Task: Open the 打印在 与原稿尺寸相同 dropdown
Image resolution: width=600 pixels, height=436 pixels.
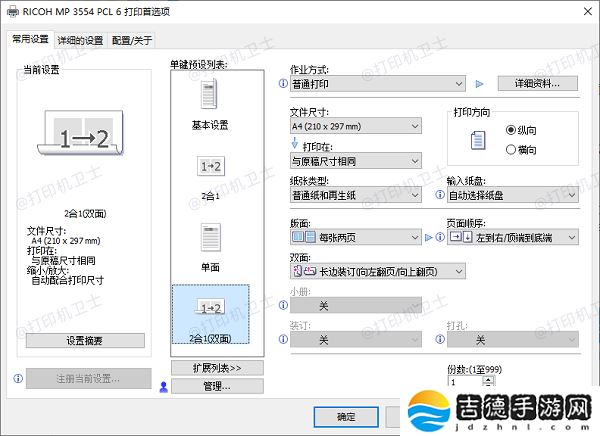Action: point(356,161)
